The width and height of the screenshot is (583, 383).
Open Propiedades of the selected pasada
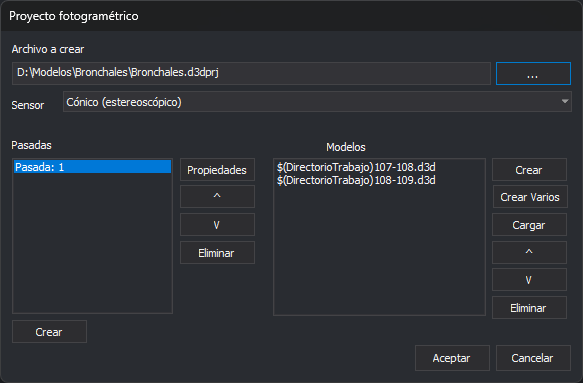click(x=217, y=170)
